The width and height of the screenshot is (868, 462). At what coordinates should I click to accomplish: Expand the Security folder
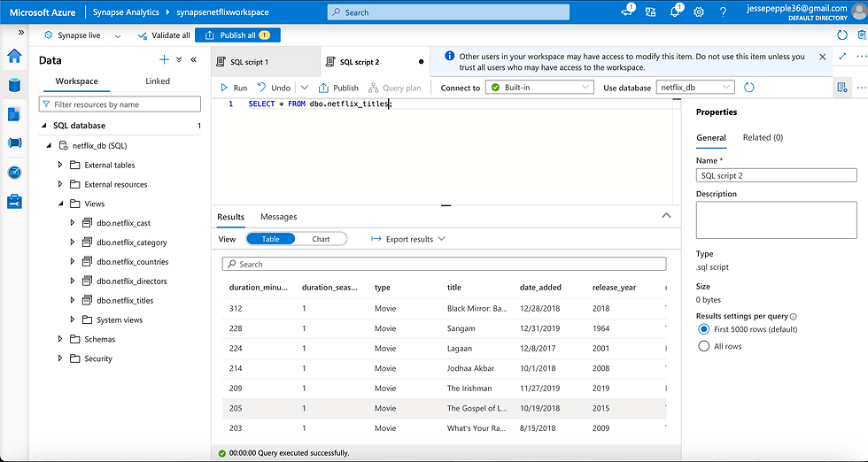coord(60,358)
